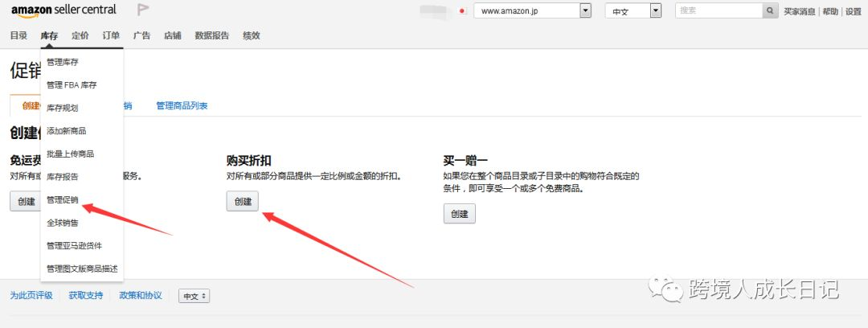Screen dimensions: 868x328
Task: Open the footer 中文 language selector
Action: 194,296
